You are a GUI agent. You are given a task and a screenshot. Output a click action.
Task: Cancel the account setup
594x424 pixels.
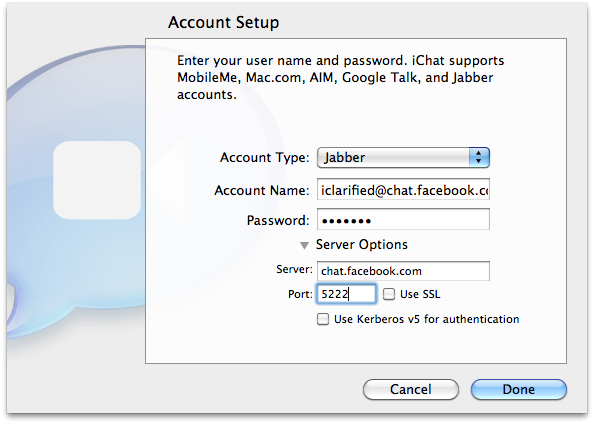pos(411,390)
